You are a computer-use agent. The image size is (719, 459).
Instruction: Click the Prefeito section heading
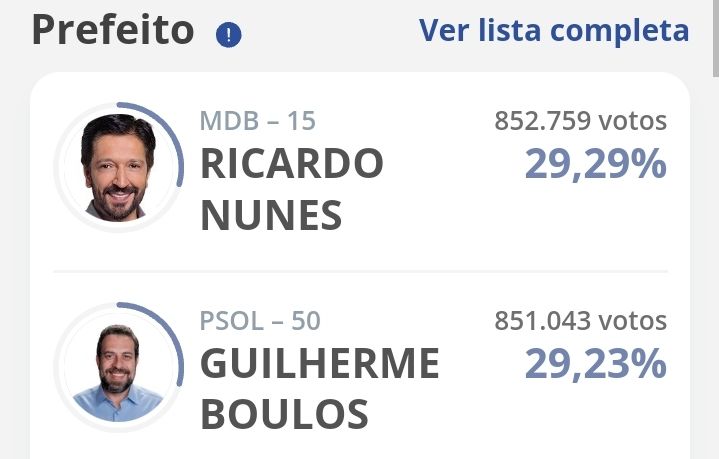coord(112,31)
